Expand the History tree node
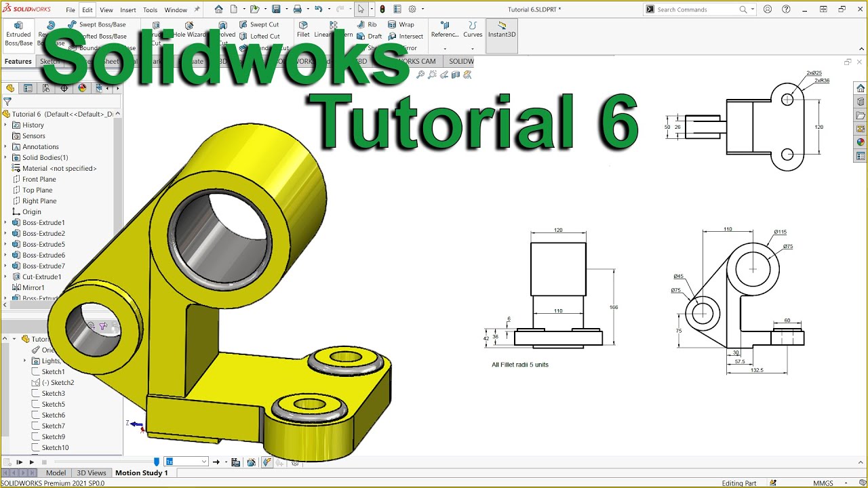The image size is (868, 488). 6,125
